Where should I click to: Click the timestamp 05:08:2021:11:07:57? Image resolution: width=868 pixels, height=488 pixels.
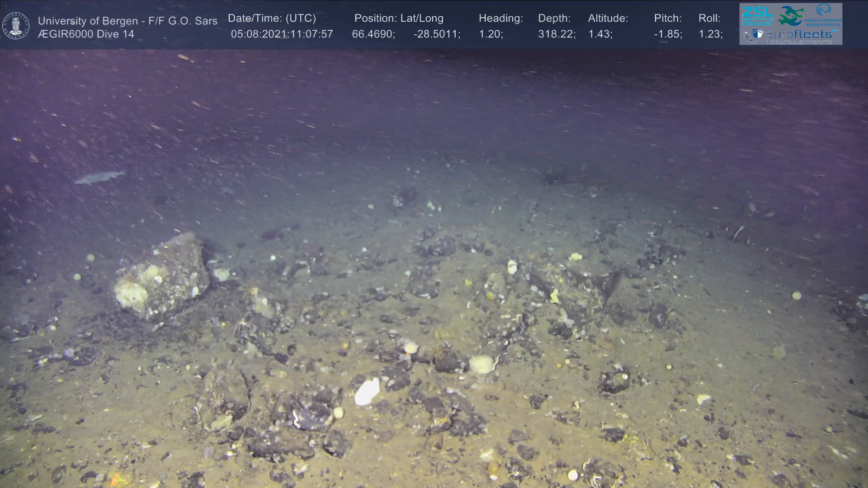tap(282, 34)
